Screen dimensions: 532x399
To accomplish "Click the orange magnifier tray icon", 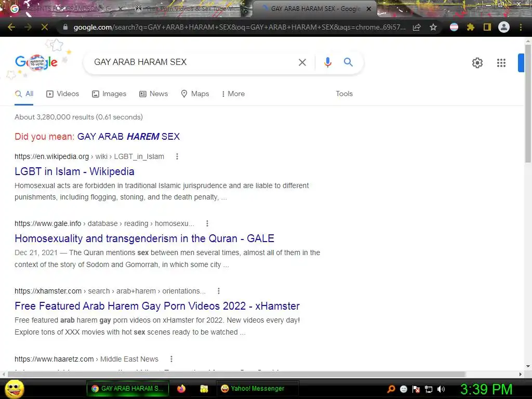I will (x=391, y=389).
